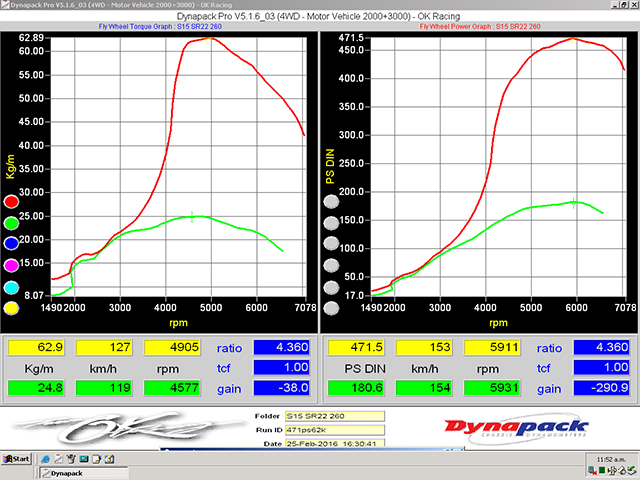The height and width of the screenshot is (480, 640).
Task: Click the torque tcf value 1.00
Action: tap(281, 367)
